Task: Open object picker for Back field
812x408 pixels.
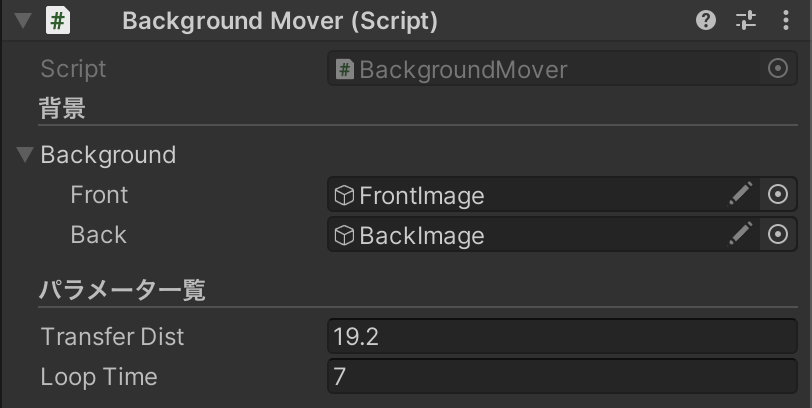Action: tap(778, 235)
